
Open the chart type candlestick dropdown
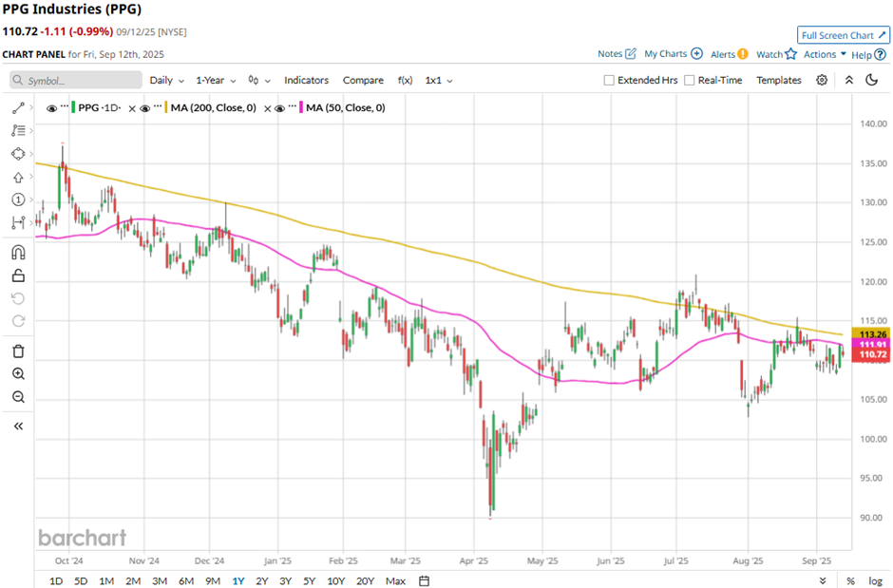click(259, 80)
